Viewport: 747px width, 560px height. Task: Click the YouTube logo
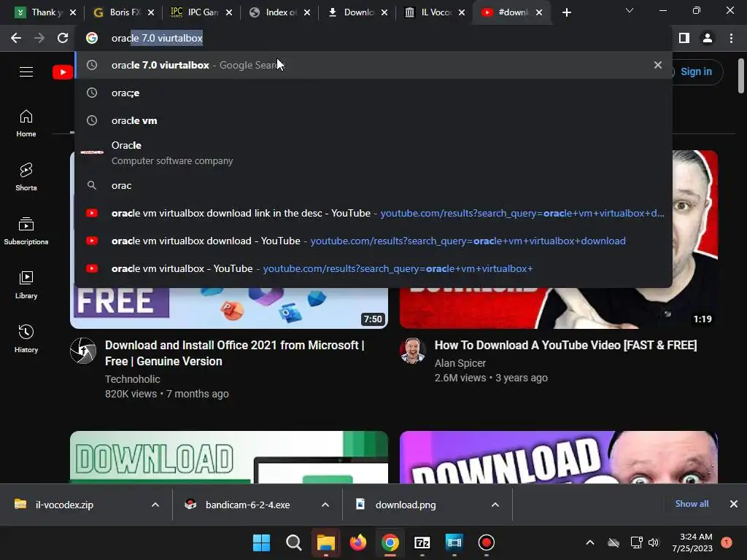[63, 72]
